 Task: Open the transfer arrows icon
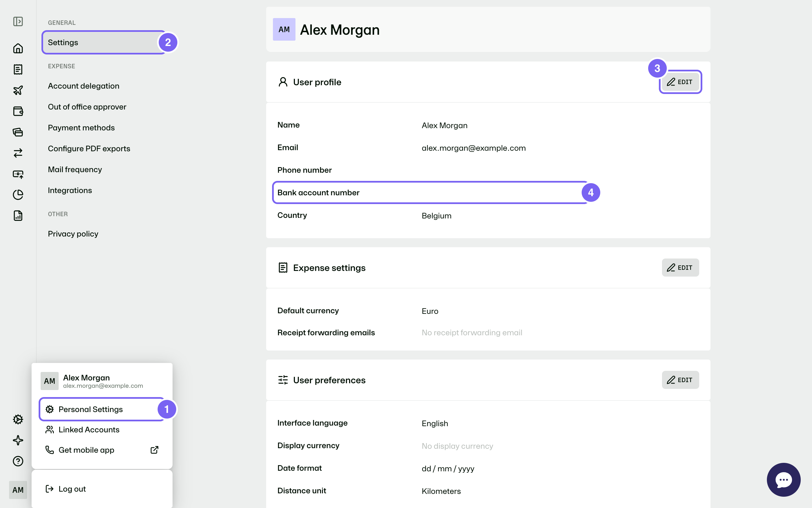pos(18,153)
